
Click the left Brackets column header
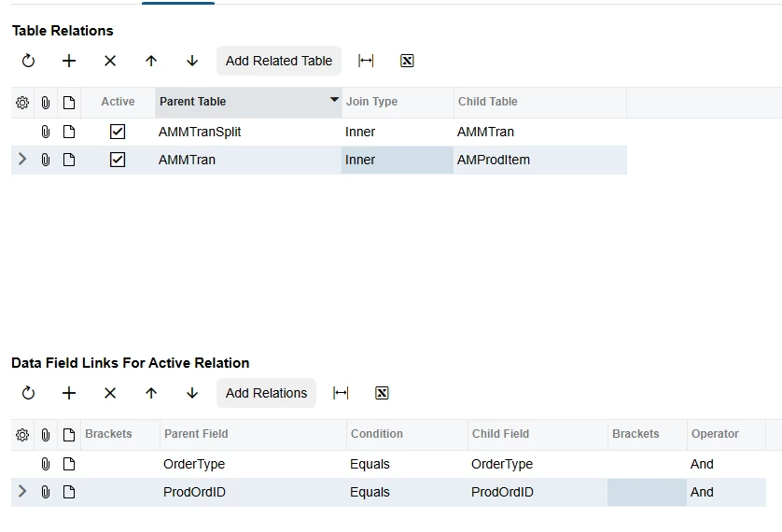click(120, 434)
